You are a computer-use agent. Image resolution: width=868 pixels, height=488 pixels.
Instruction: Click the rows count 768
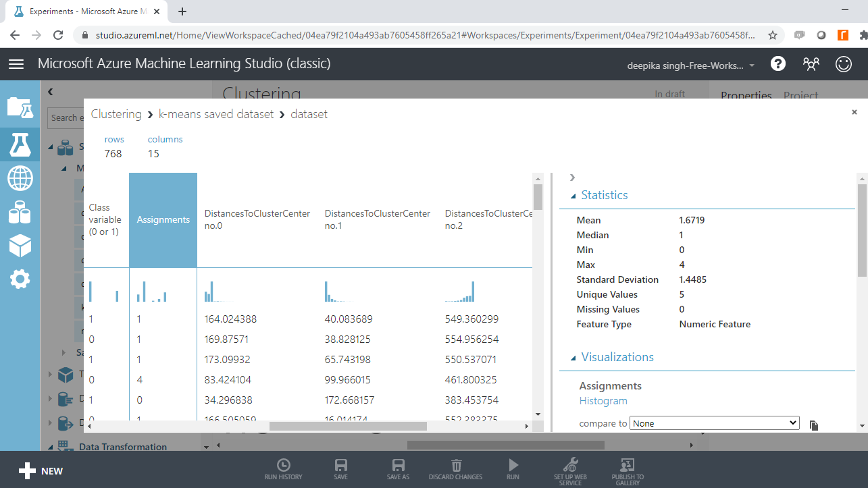pyautogui.click(x=113, y=153)
